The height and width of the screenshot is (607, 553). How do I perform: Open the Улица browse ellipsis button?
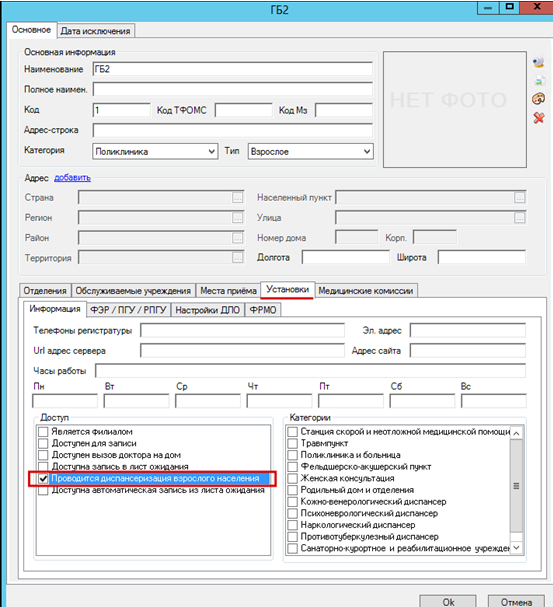tap(520, 218)
